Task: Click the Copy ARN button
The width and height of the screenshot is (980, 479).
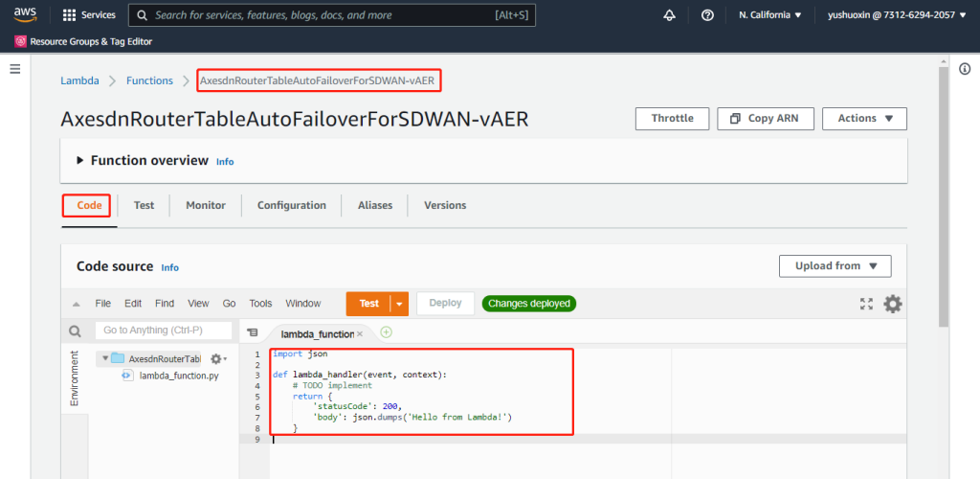Action: click(x=765, y=118)
